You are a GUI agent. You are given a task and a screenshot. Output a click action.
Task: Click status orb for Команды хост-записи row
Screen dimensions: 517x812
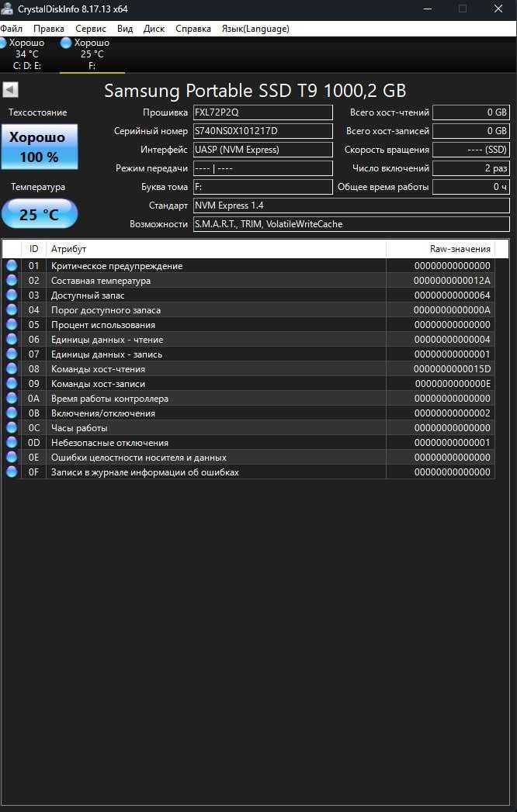tap(12, 384)
